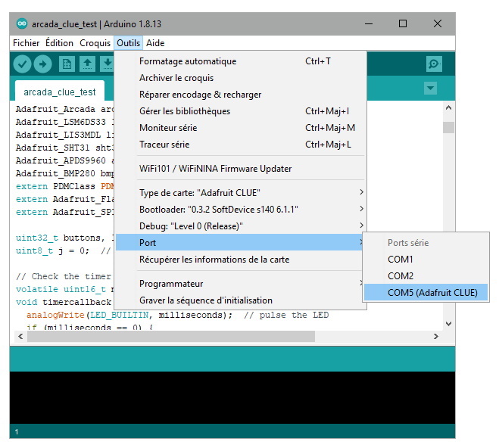
Task: Click the horizontal scrollbar right arrow
Action: (436, 337)
